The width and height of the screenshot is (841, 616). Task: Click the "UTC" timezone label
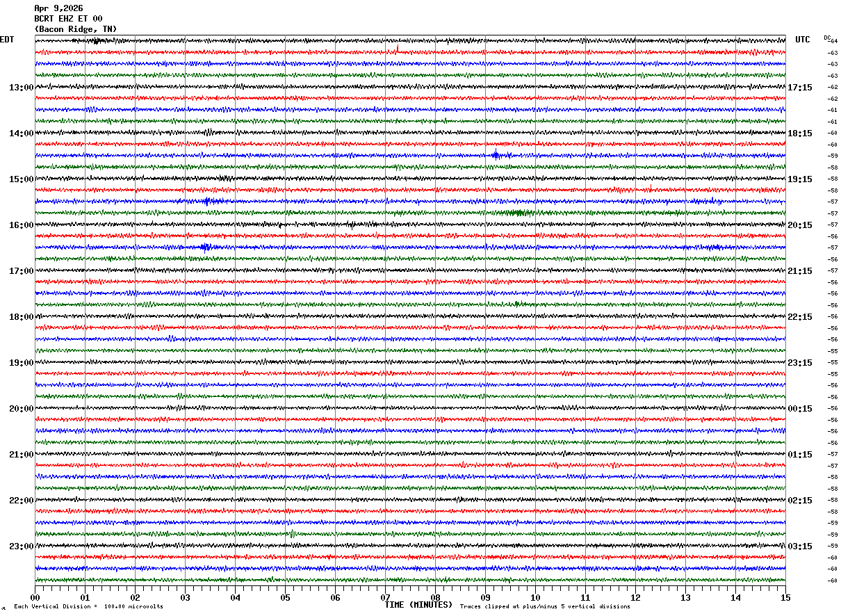(x=803, y=40)
